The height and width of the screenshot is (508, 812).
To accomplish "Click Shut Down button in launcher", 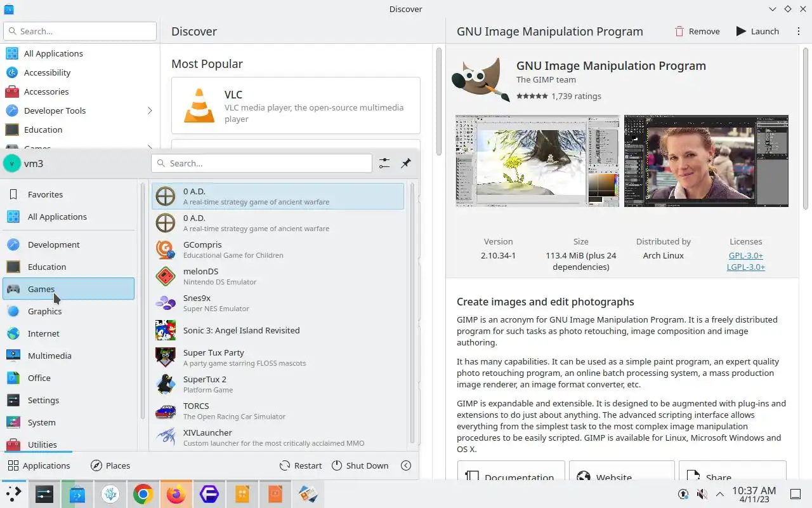I will coord(360,465).
